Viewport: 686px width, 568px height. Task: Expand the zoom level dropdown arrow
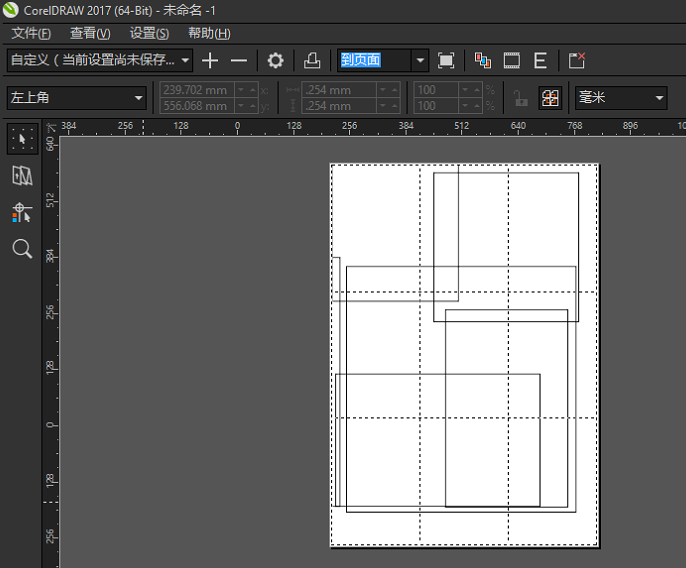[x=420, y=60]
